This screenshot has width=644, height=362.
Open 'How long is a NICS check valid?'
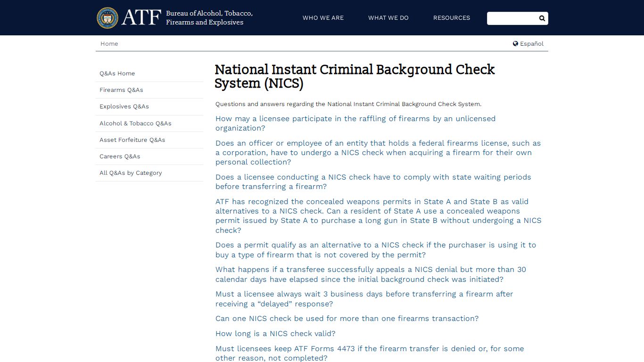(275, 334)
